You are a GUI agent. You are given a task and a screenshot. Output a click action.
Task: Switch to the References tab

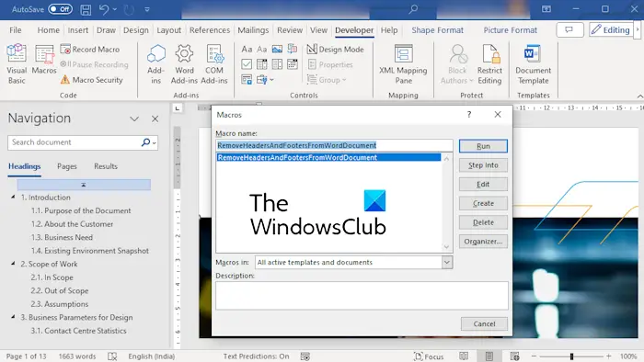pos(210,30)
